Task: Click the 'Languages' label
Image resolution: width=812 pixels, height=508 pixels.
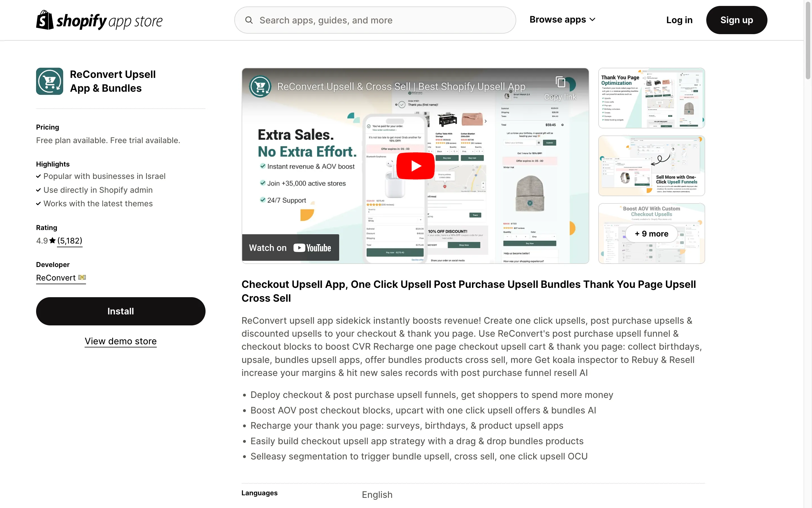Action: pyautogui.click(x=259, y=493)
